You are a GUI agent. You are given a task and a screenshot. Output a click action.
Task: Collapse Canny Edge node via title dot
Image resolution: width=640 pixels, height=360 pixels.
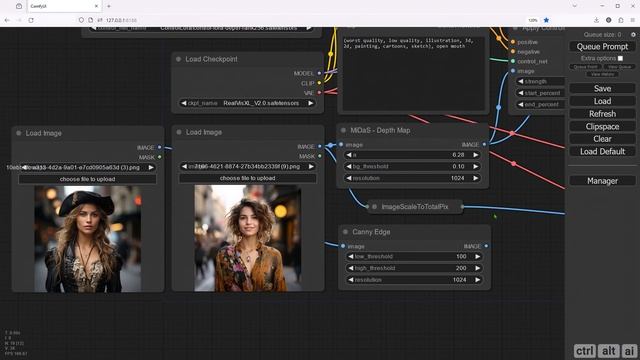point(345,232)
